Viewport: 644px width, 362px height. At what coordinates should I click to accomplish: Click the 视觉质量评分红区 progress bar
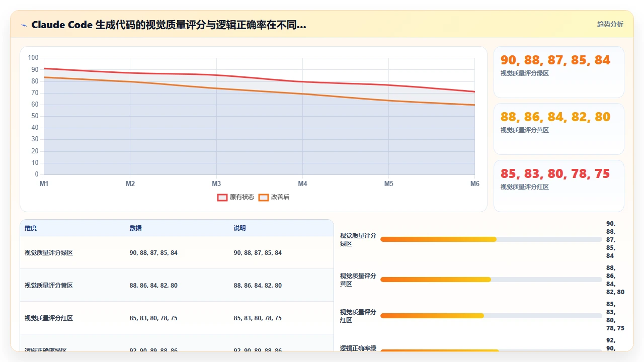[x=491, y=316]
